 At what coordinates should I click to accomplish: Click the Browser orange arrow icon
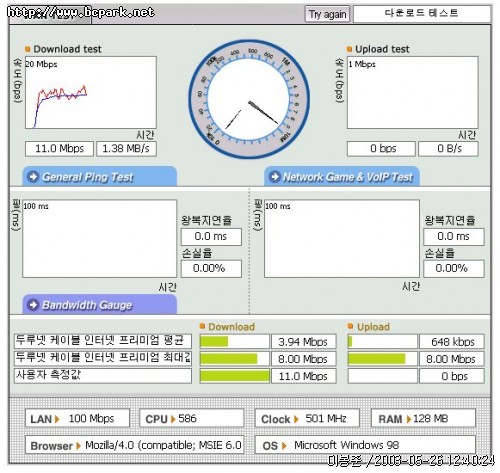click(x=78, y=446)
